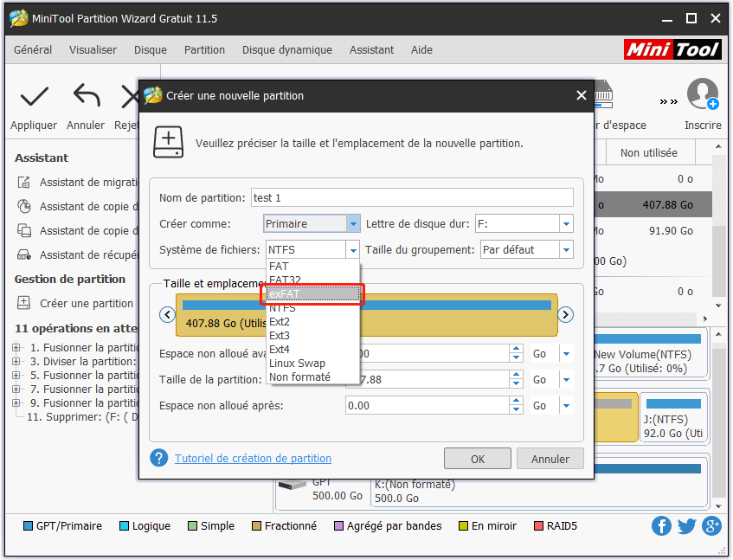Click the Annuler button in the dialog
Image resolution: width=733 pixels, height=560 pixels.
550,459
